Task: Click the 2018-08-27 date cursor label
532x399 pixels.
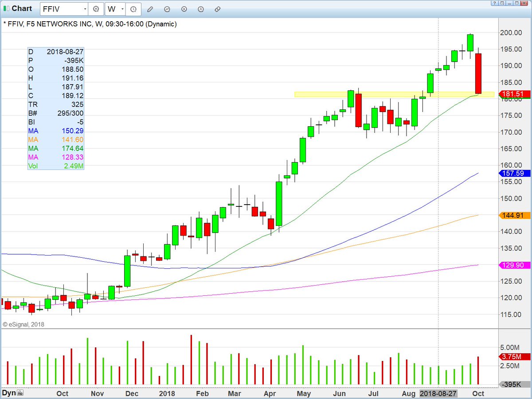Action: [x=438, y=393]
